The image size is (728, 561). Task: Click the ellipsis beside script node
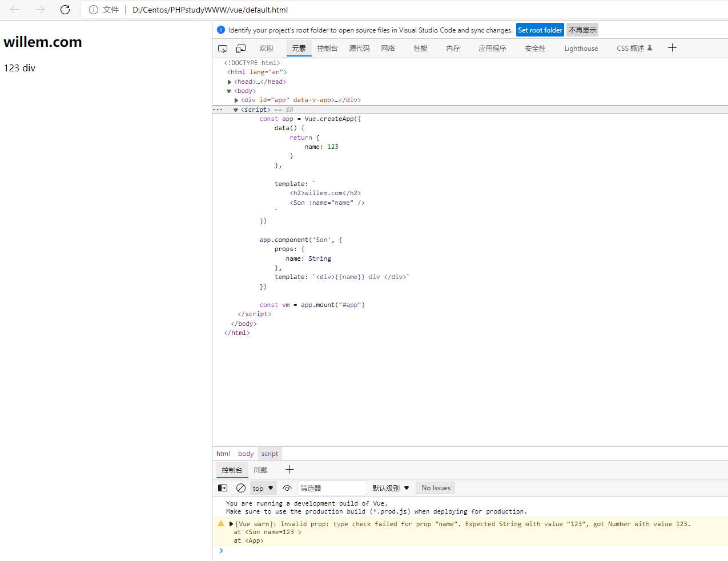click(218, 110)
